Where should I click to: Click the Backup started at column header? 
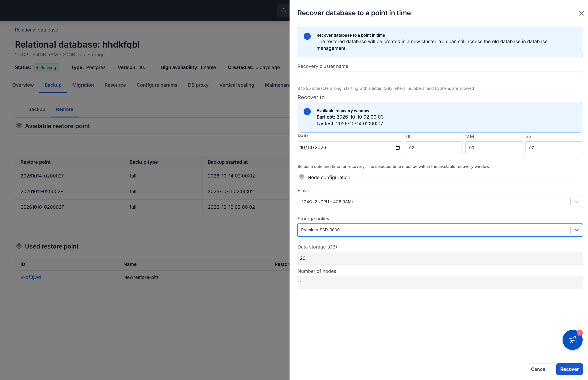tap(227, 162)
